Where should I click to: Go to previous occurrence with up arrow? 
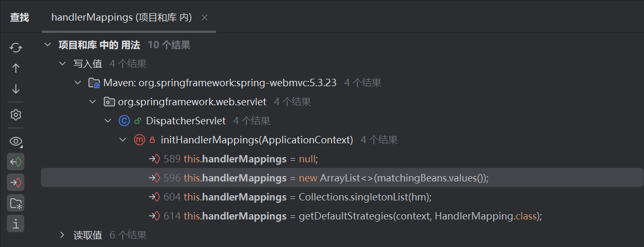pyautogui.click(x=16, y=68)
